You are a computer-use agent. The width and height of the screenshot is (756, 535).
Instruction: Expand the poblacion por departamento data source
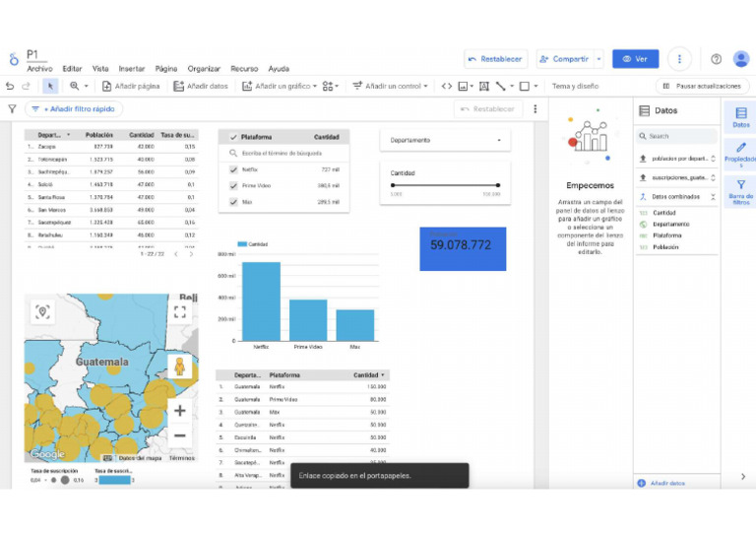713,159
